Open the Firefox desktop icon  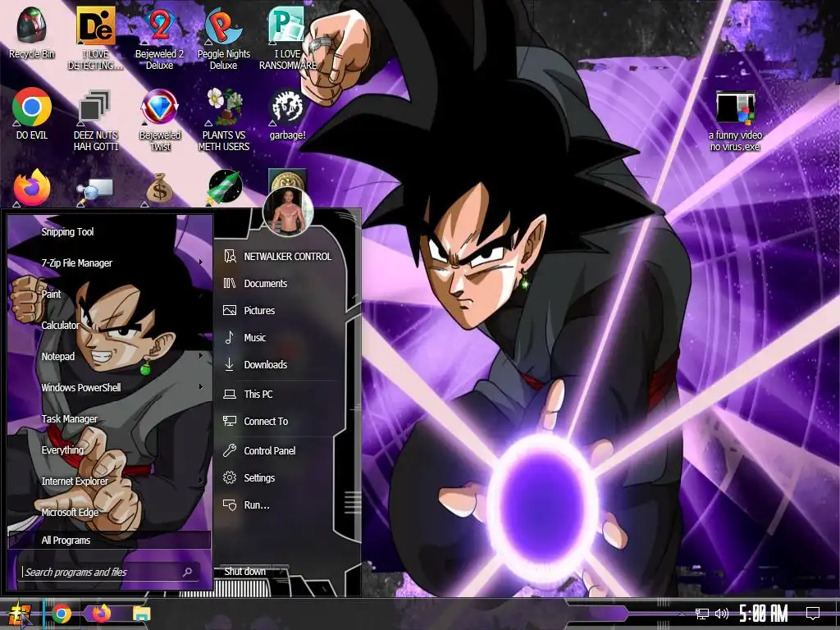(32, 188)
